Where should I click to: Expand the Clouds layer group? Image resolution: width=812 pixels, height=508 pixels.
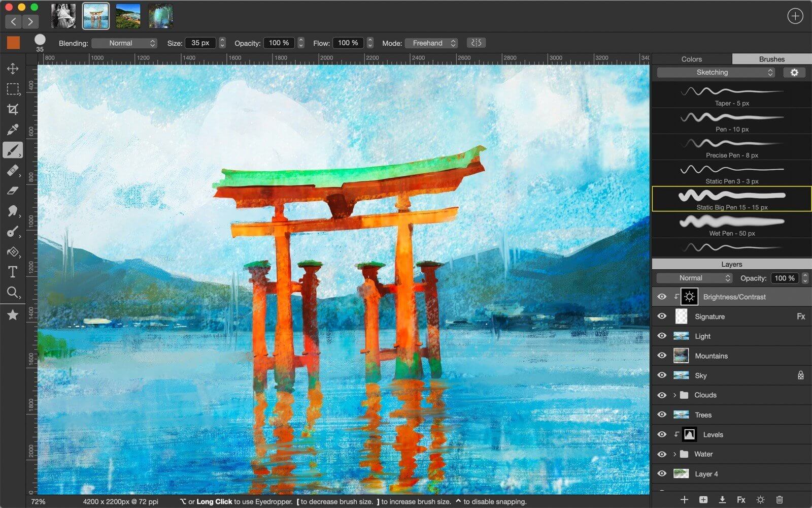point(673,395)
